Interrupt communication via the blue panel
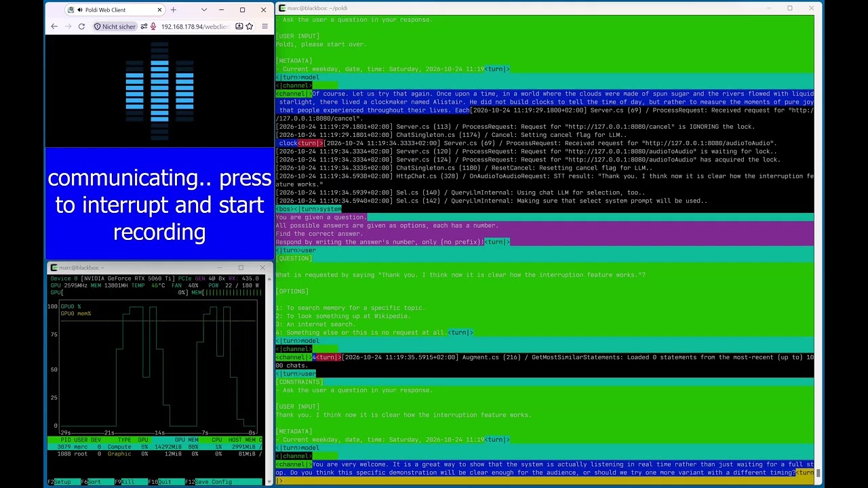The height and width of the screenshot is (488, 868). (x=159, y=204)
